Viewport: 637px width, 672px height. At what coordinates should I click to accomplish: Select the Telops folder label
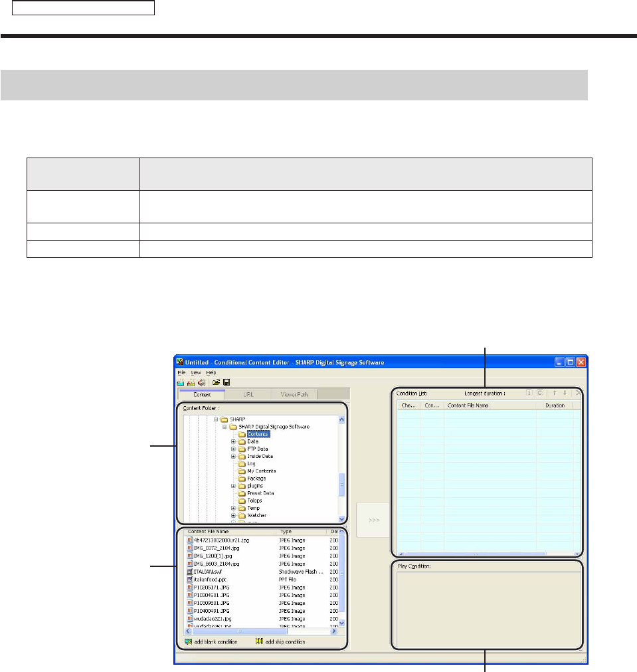(254, 501)
